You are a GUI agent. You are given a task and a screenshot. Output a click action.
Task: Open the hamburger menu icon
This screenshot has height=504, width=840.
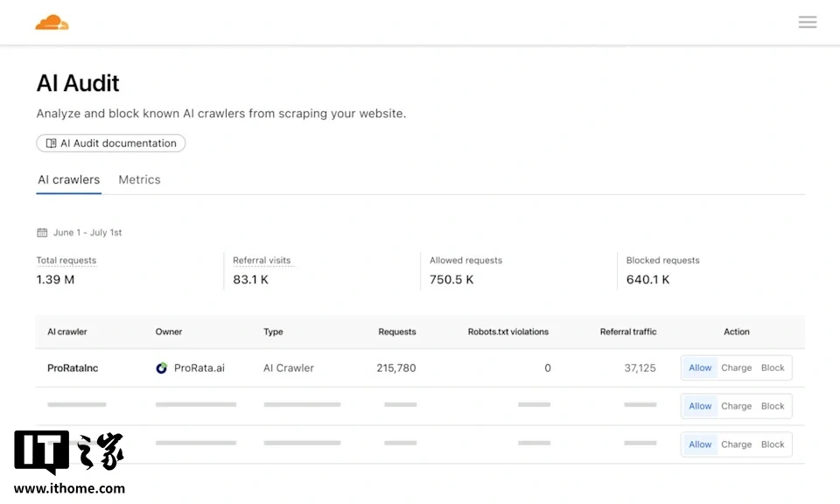point(808,23)
